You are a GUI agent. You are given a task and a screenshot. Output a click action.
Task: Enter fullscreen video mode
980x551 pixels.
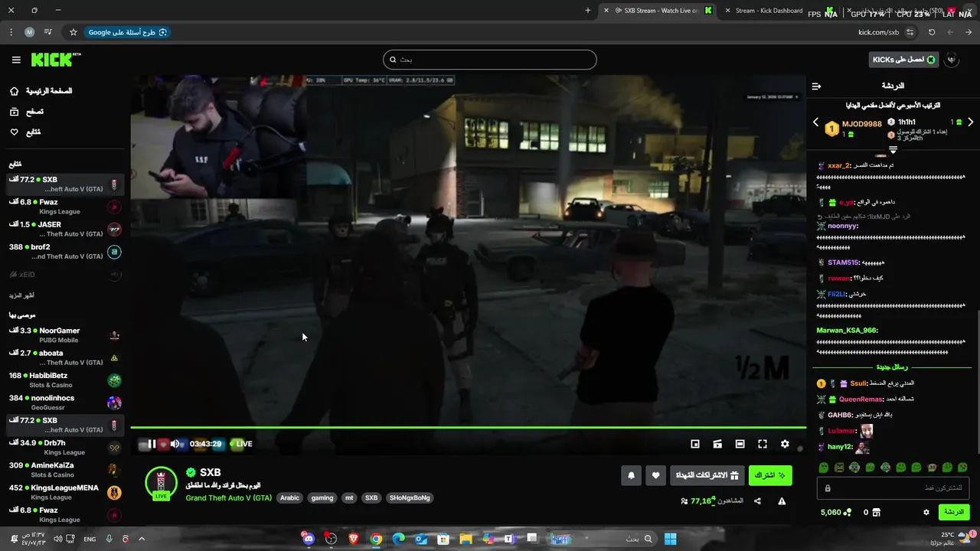763,444
